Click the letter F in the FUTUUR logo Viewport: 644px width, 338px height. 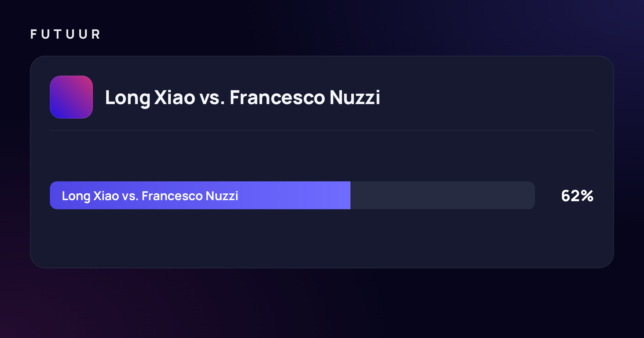pyautogui.click(x=34, y=34)
